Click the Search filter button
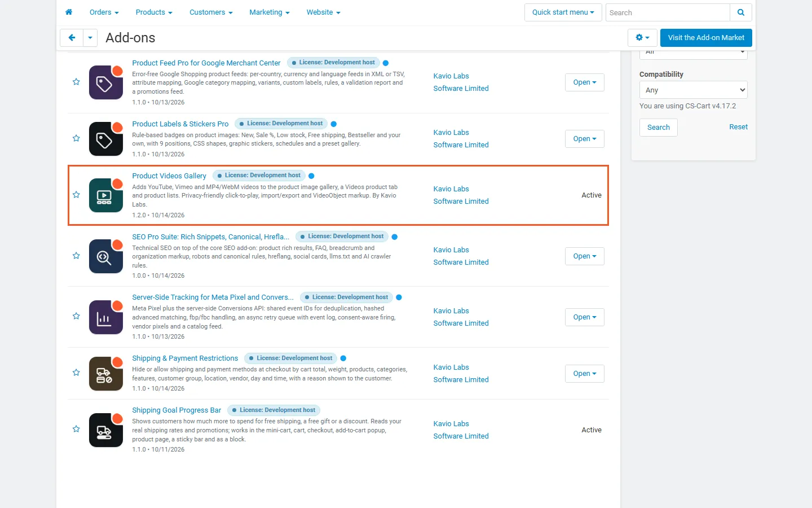The width and height of the screenshot is (812, 508). click(659, 128)
